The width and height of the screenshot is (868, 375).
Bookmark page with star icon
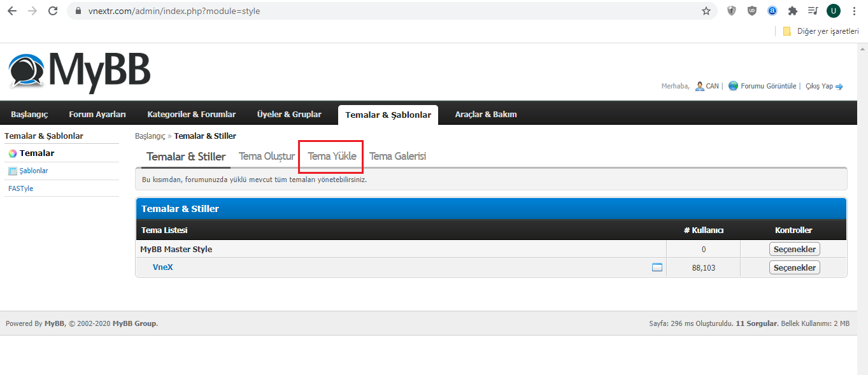(706, 11)
